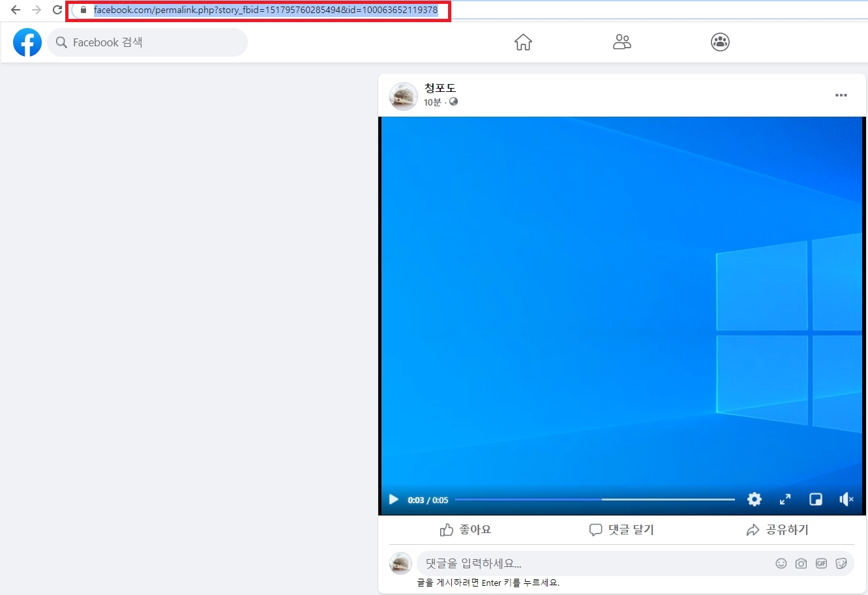
Task: Click the 좋아요 like button
Action: pos(466,530)
